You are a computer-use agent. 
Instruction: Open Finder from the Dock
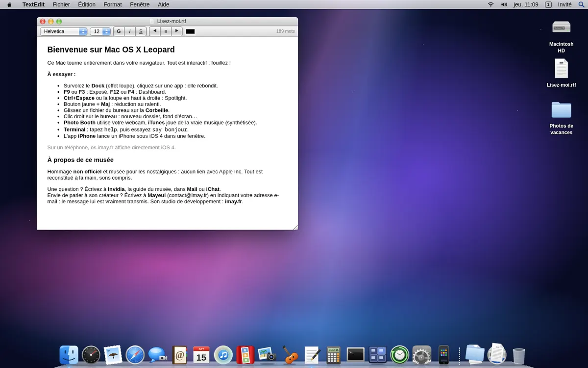[x=69, y=355]
